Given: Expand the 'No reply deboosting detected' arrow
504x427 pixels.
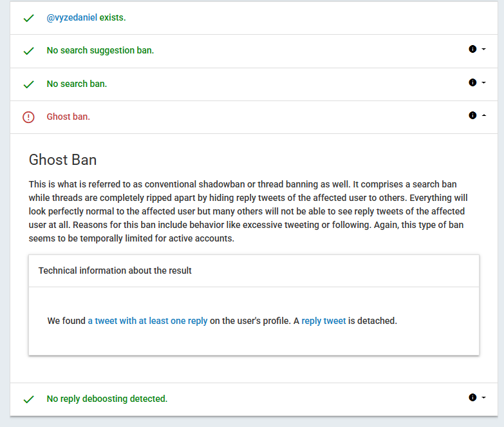Looking at the screenshot, I should [x=484, y=398].
